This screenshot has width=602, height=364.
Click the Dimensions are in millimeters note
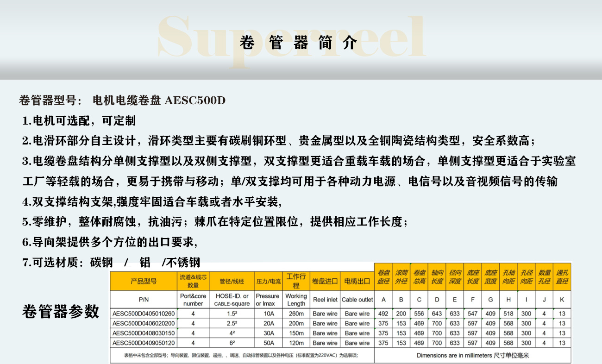472,356
